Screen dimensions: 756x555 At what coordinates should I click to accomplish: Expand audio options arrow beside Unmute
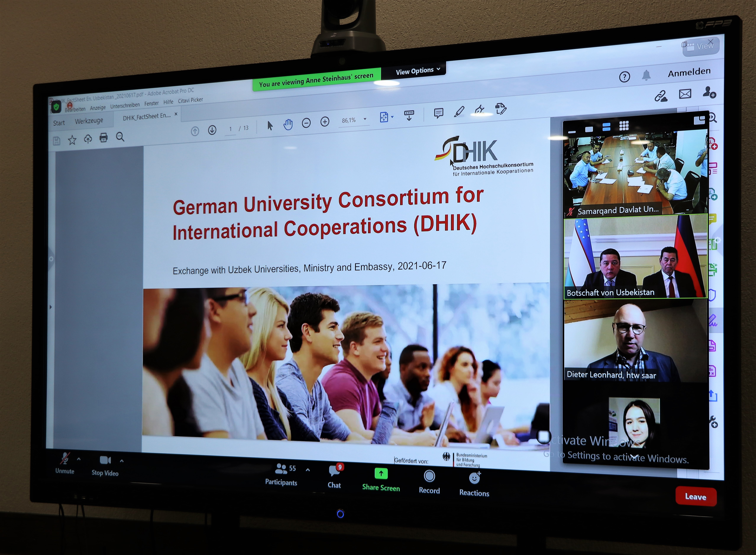coord(79,459)
